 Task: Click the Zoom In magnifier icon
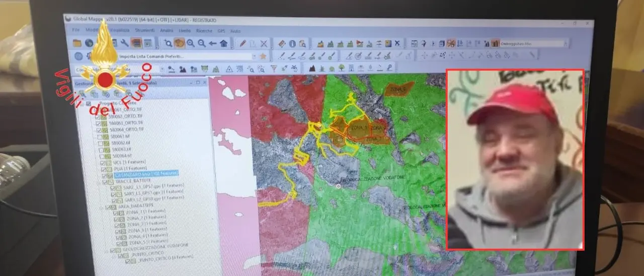(191, 43)
